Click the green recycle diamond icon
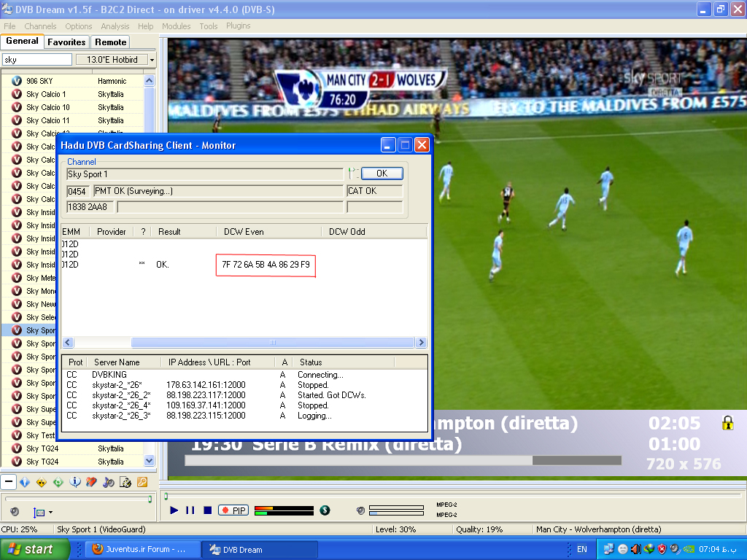The image size is (747, 560). [58, 483]
